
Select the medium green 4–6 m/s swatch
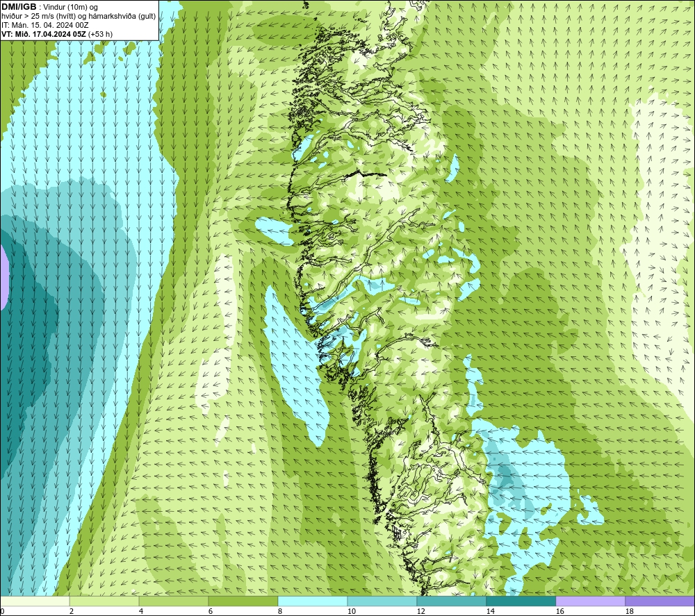click(x=174, y=601)
